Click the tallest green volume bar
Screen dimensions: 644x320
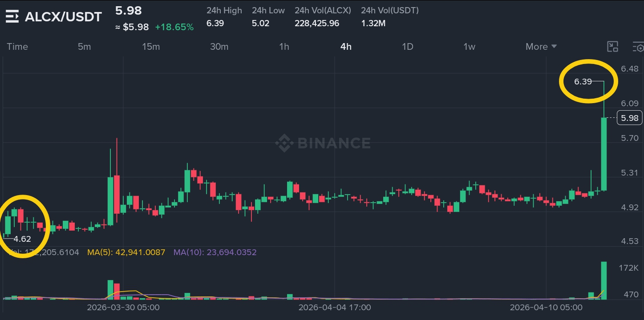pos(604,280)
